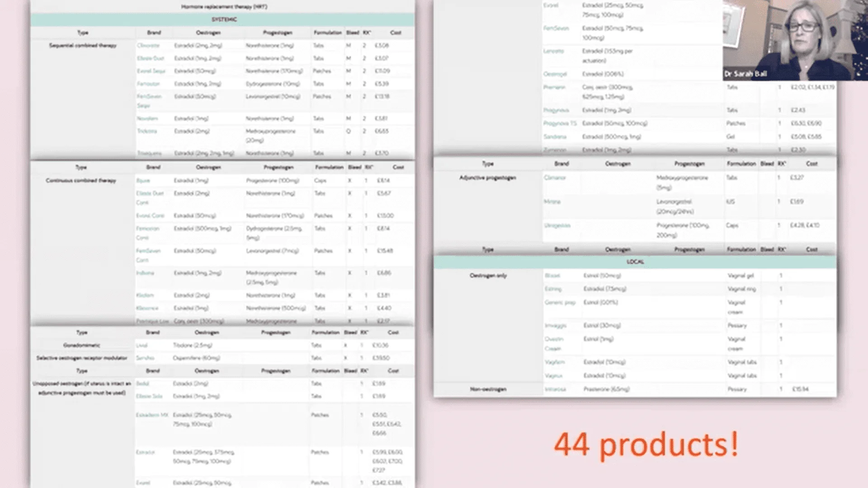
Task: Open the Senshio brand link
Action: 145,358
